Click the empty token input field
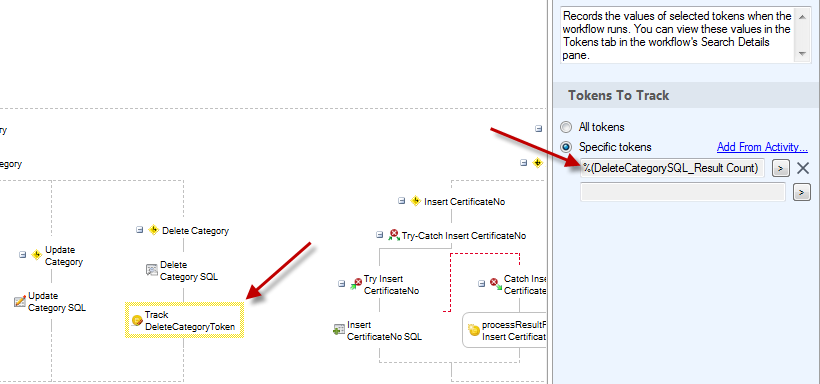The image size is (820, 384). coord(683,192)
